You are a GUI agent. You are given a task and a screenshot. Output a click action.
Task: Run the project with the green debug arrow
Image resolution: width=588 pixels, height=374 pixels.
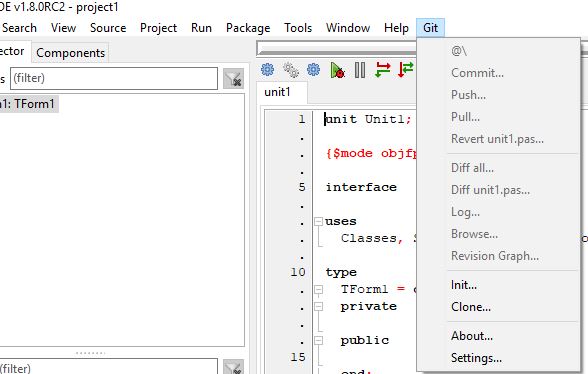point(337,70)
